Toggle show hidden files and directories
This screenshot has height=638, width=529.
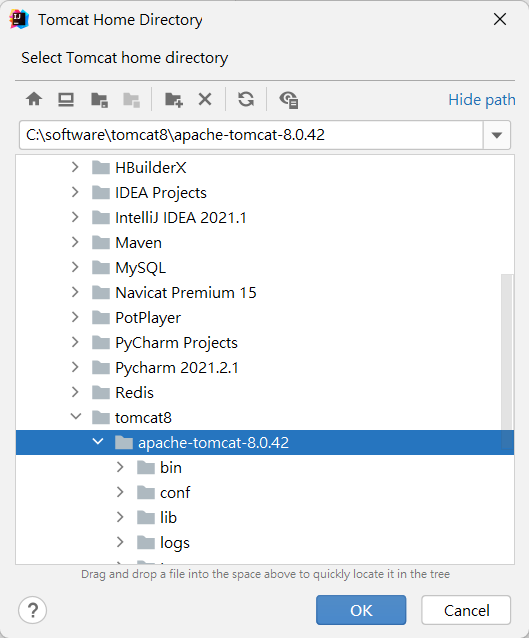tap(289, 100)
